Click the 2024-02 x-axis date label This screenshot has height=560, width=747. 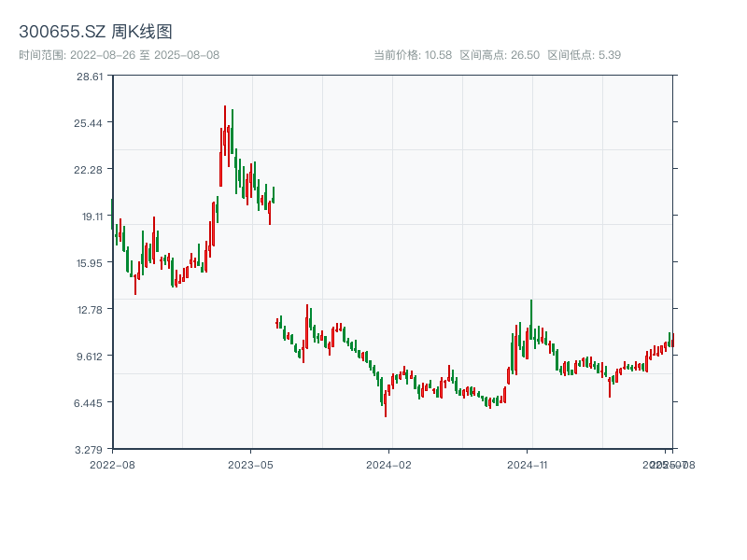tap(388, 464)
